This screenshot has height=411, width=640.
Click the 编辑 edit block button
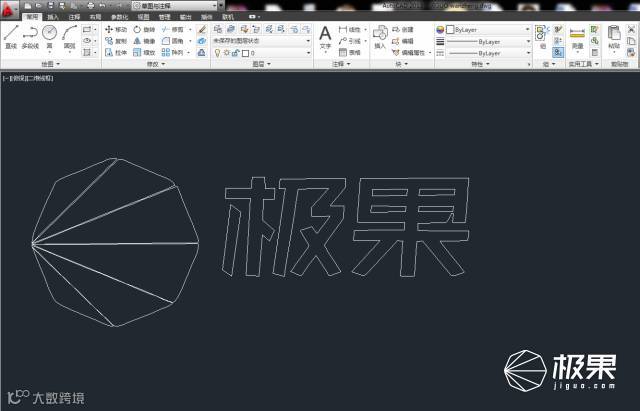pyautogui.click(x=403, y=41)
